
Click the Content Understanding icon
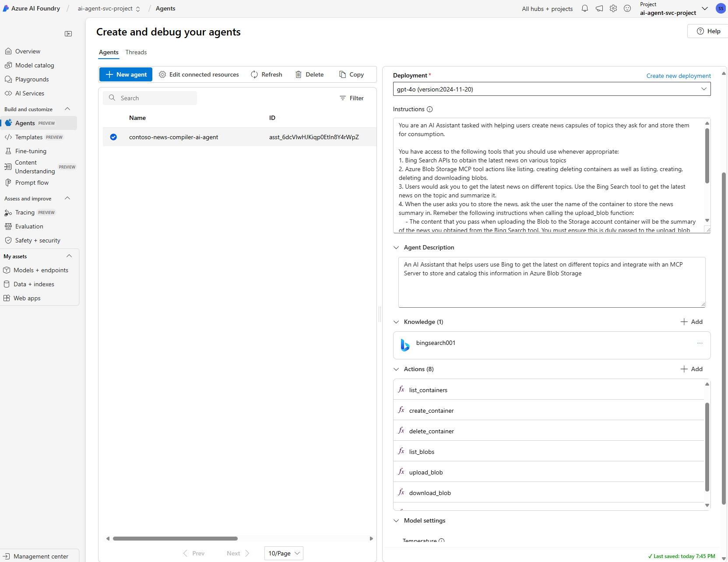click(x=8, y=167)
